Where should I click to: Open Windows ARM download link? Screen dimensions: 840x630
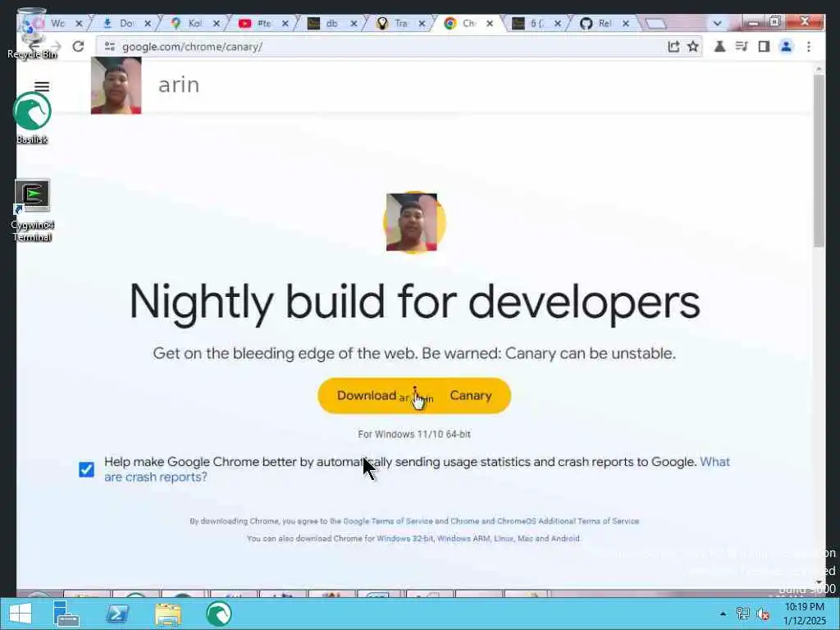[x=463, y=538]
